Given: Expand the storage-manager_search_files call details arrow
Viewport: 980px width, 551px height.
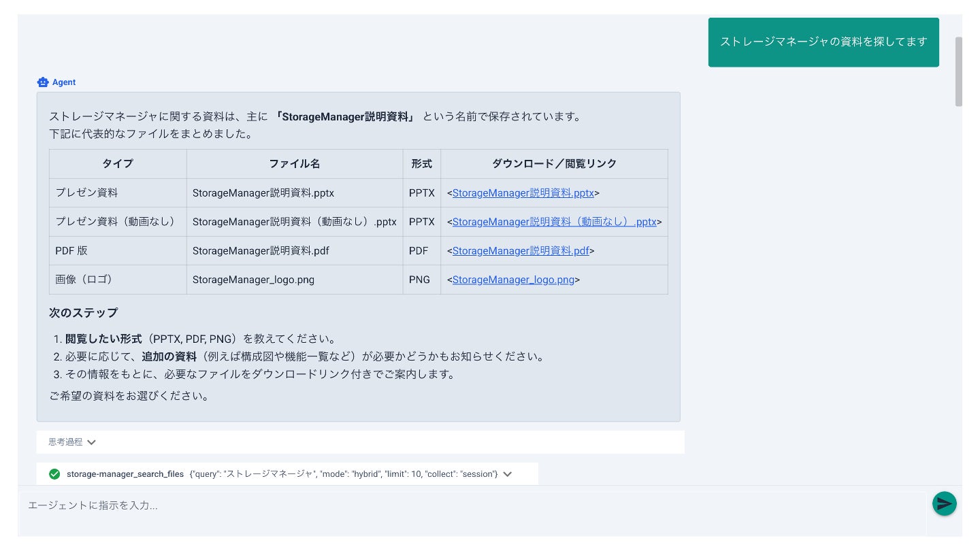Looking at the screenshot, I should click(507, 474).
